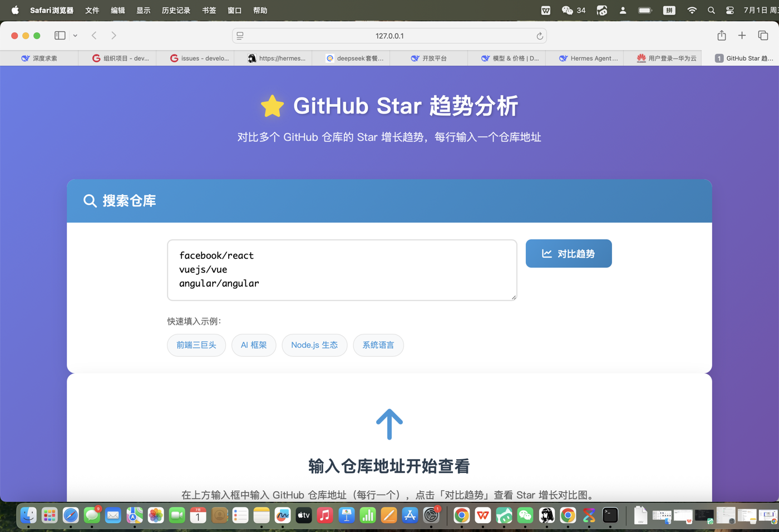This screenshot has height=532, width=779.
Task: Open the 显示 menu
Action: point(144,10)
